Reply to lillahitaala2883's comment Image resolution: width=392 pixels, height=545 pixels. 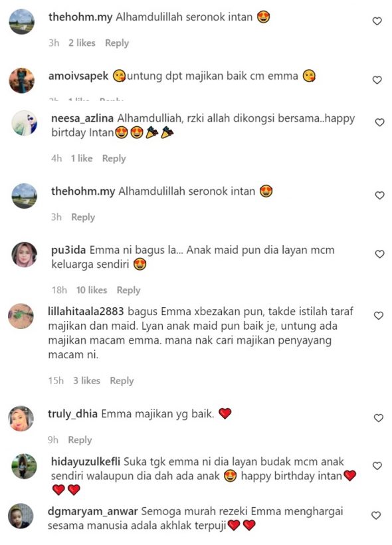tap(122, 381)
